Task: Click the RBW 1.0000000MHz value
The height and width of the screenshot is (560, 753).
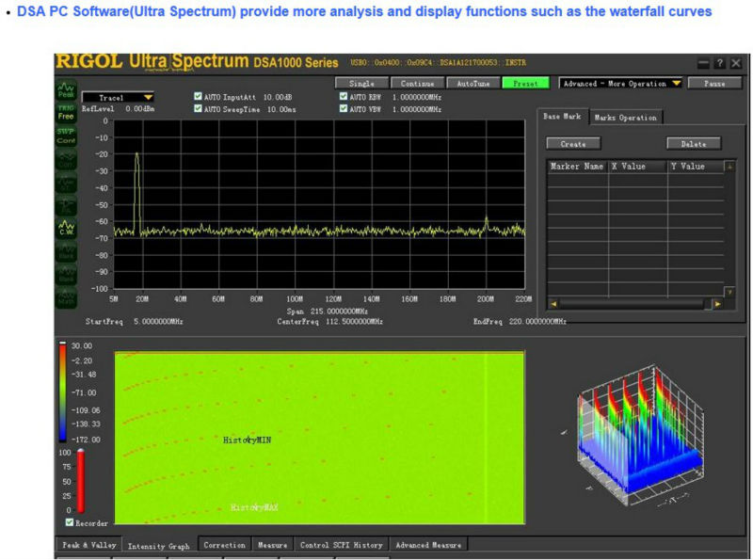Action: (417, 97)
